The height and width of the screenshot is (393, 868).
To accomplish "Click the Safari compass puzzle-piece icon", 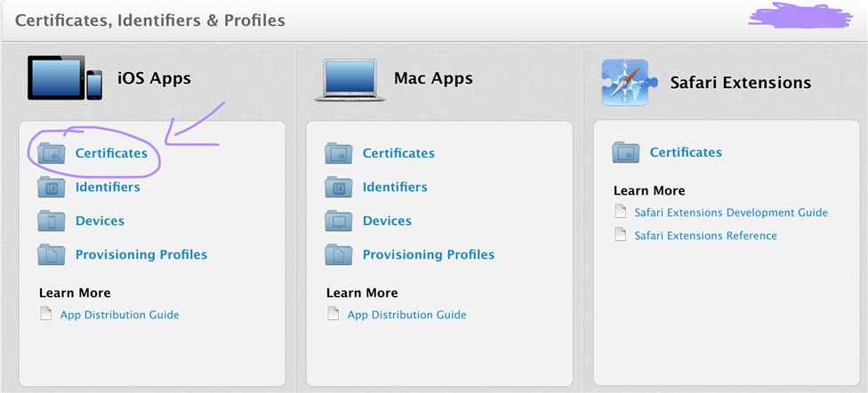I will coord(629,82).
